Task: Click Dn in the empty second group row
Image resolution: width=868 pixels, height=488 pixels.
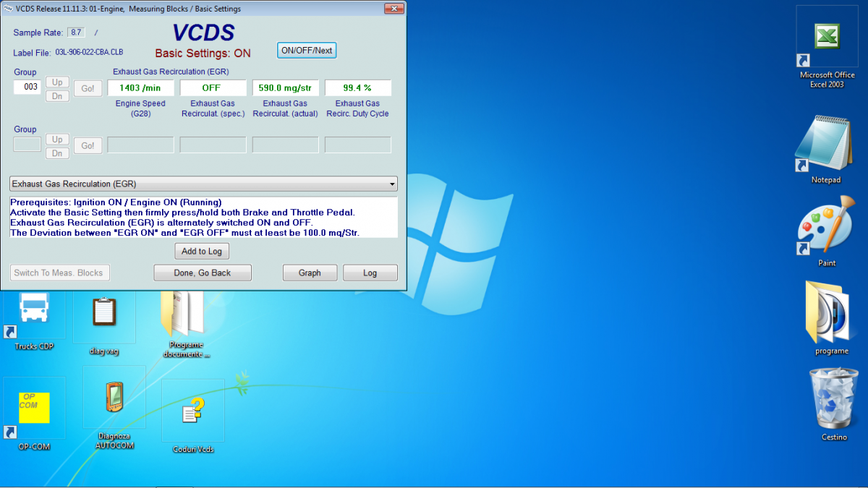Action: (57, 153)
